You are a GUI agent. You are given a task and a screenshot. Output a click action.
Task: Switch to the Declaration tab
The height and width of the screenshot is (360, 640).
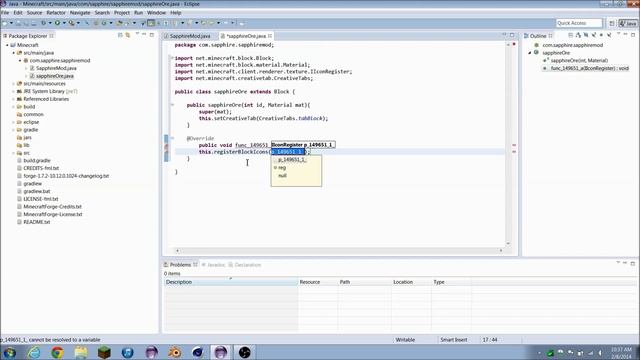click(244, 265)
